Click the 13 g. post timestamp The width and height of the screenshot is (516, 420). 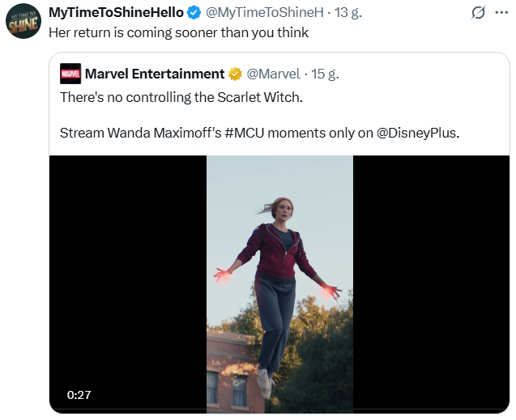pos(349,13)
